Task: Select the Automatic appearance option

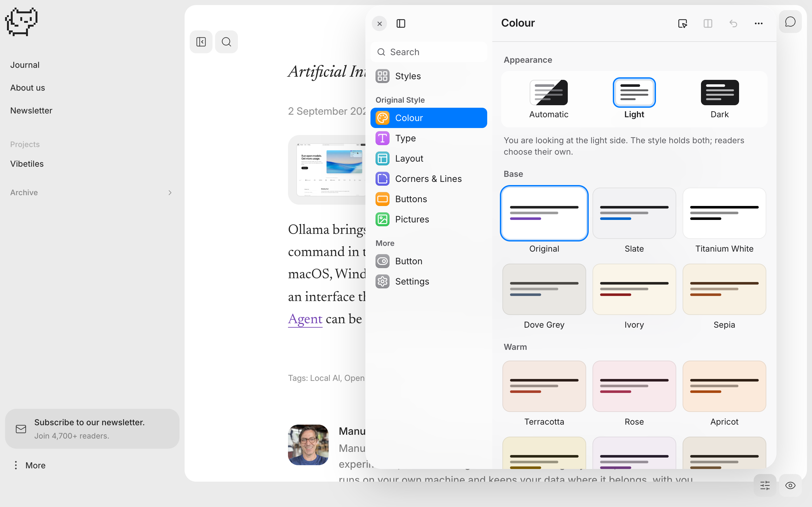Action: click(549, 99)
